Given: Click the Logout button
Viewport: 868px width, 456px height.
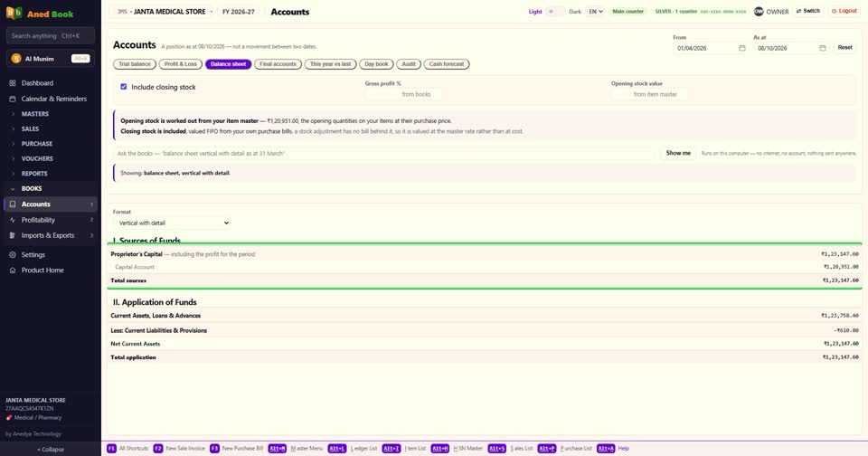Looking at the screenshot, I should point(844,11).
